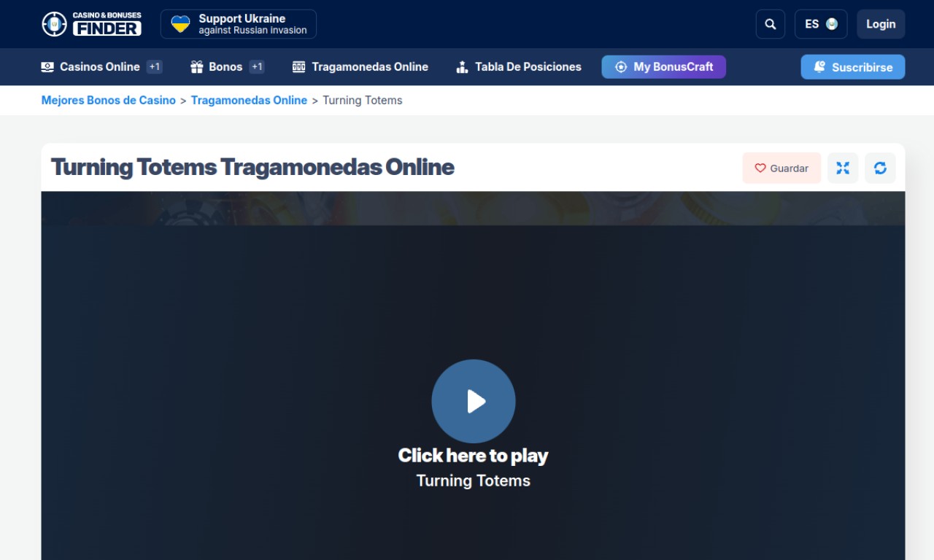Open the search magnifier icon

pos(771,24)
